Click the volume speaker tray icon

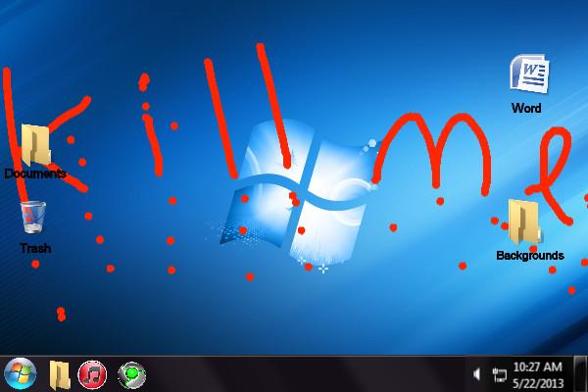[476, 374]
